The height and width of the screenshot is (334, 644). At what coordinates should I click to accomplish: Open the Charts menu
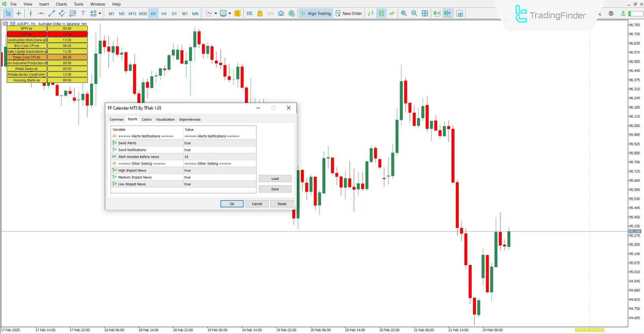tap(61, 4)
